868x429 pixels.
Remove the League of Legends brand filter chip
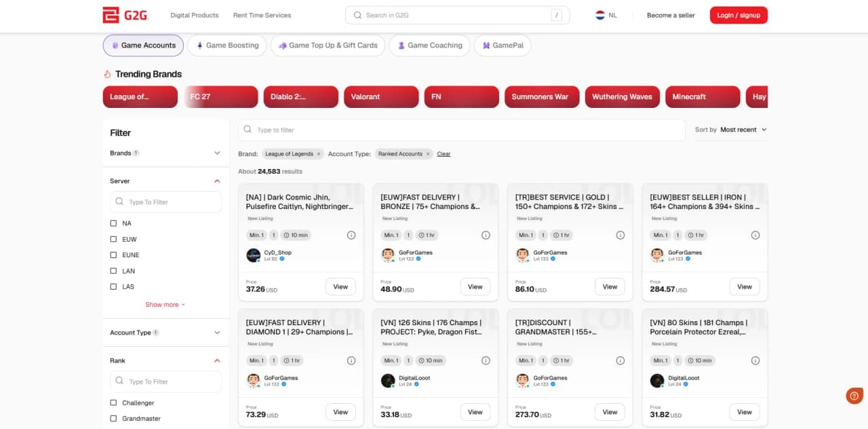(x=319, y=154)
